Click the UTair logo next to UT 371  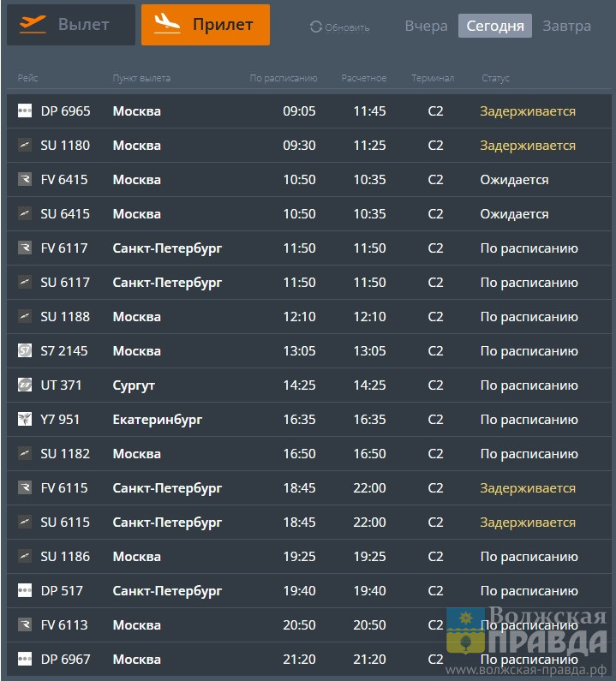pyautogui.click(x=24, y=385)
